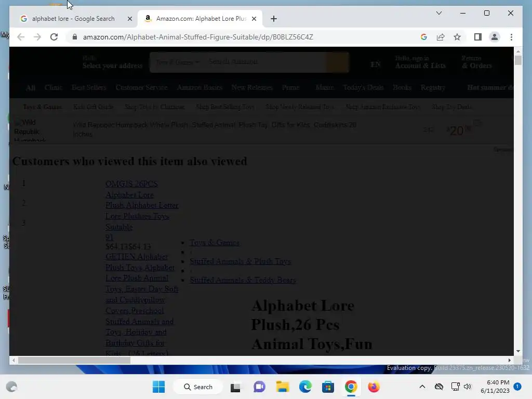The width and height of the screenshot is (532, 399).
Task: Launch Firefox from taskbar
Action: (x=374, y=387)
